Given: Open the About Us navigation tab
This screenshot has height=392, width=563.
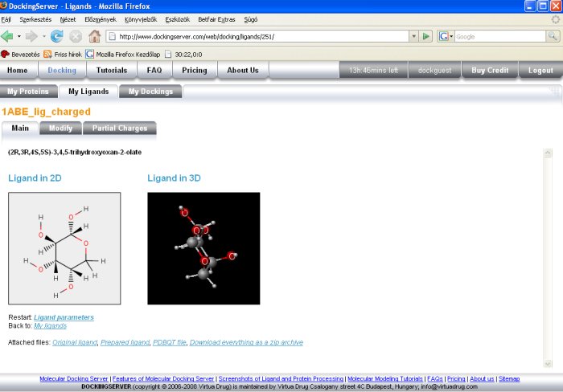Looking at the screenshot, I should 243,71.
